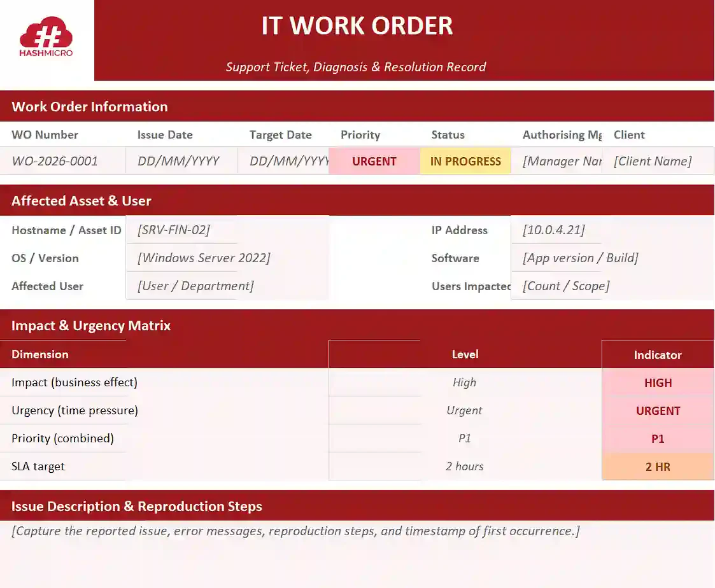Click the issue description placeholder text

pos(295,531)
